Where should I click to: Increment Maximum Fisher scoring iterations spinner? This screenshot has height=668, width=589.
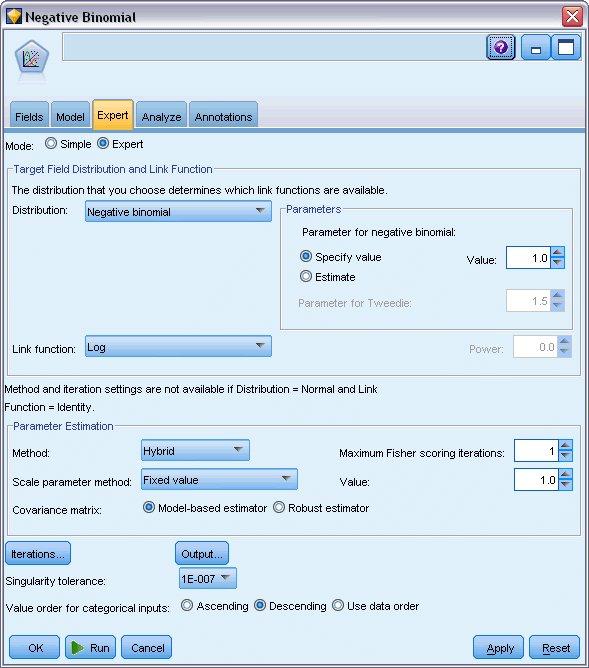(565, 446)
